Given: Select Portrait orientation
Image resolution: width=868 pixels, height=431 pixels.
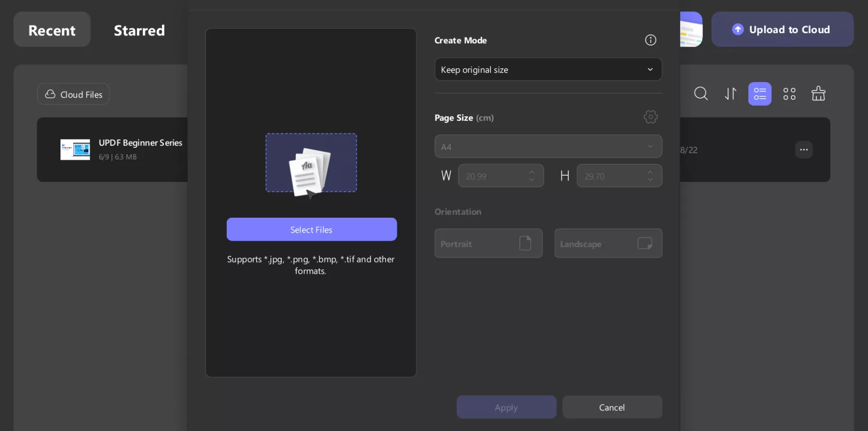Looking at the screenshot, I should (488, 243).
